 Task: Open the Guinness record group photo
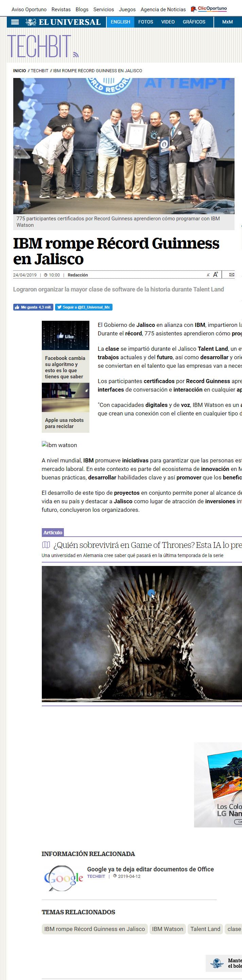coord(124,146)
